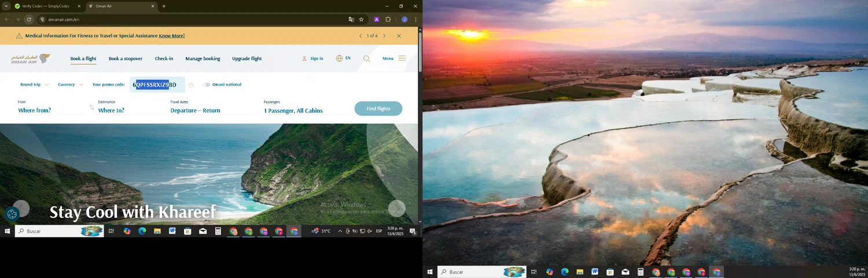
Task: Click the Oman Air logo
Action: tap(31, 58)
